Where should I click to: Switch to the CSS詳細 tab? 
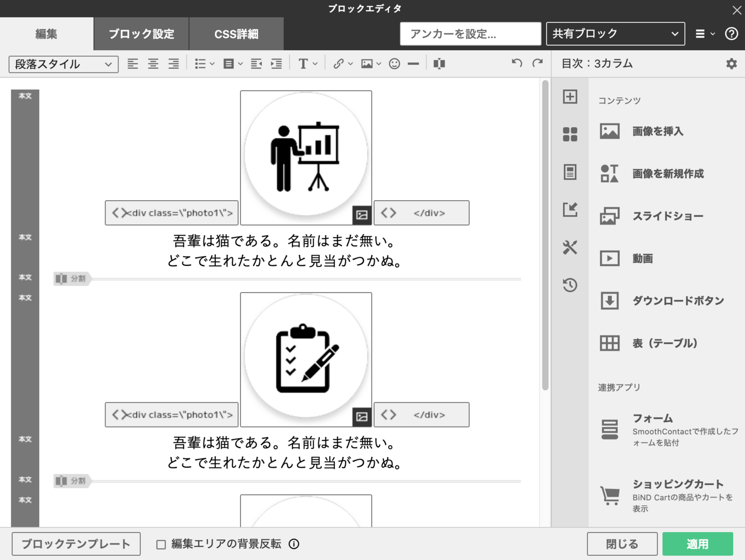tap(236, 34)
